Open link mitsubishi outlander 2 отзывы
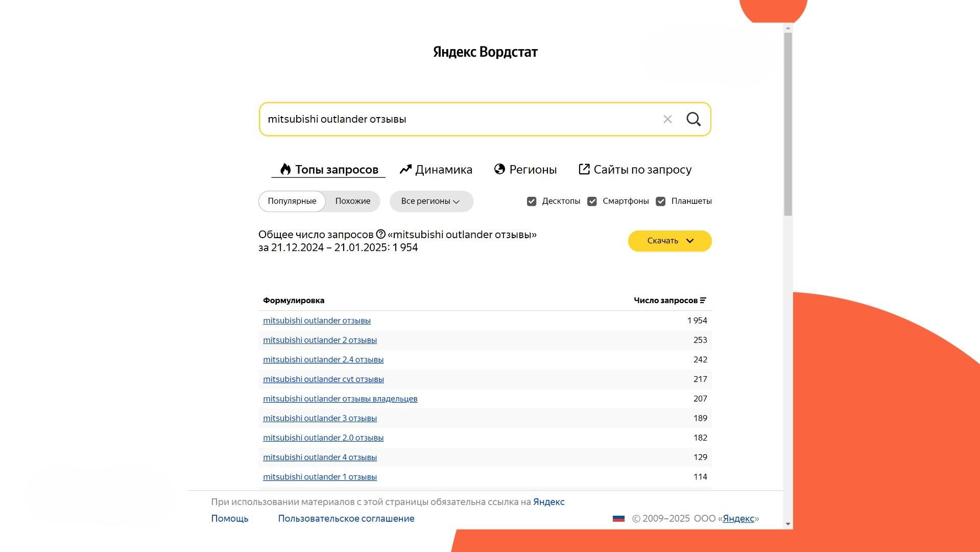This screenshot has width=980, height=552. (320, 340)
